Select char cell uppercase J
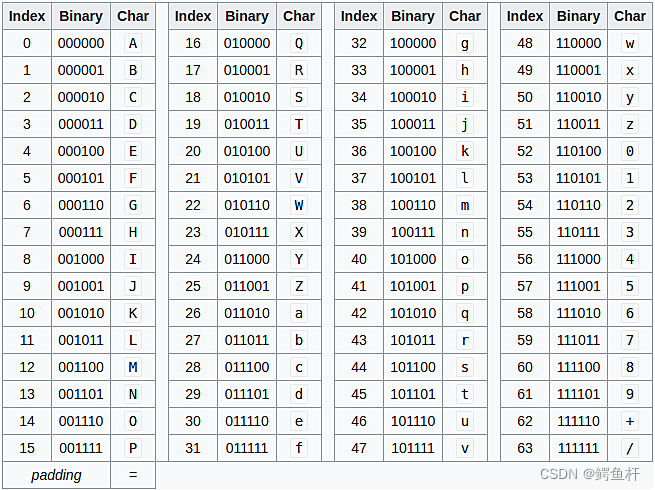Screen dimensions: 655x490 (133, 286)
